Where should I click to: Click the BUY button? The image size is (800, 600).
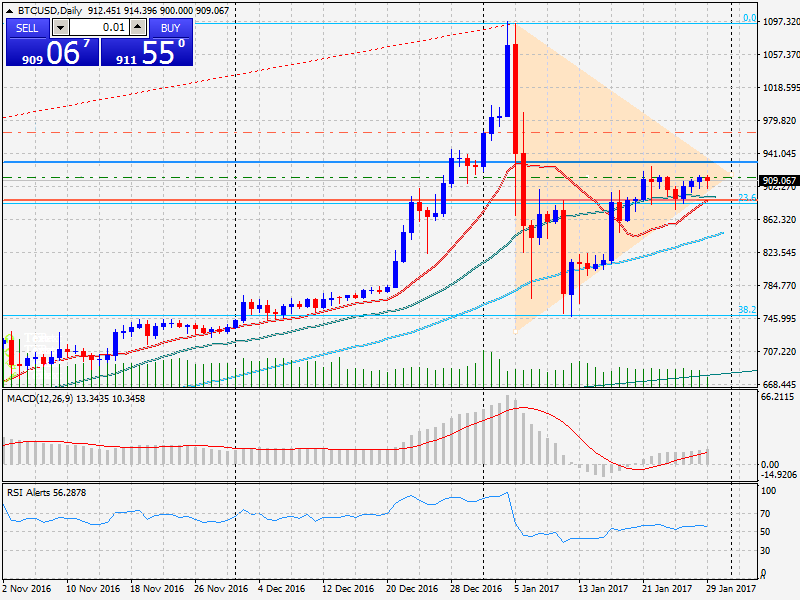(170, 28)
